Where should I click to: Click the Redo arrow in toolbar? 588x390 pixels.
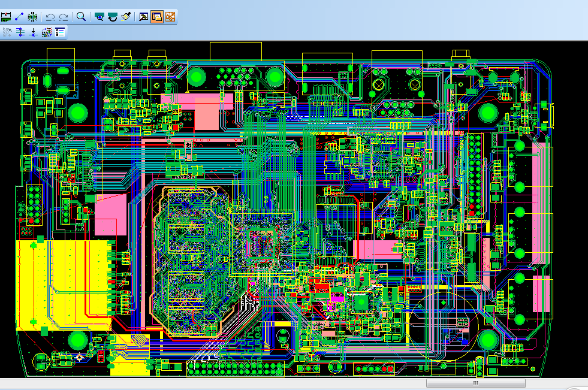click(x=64, y=17)
